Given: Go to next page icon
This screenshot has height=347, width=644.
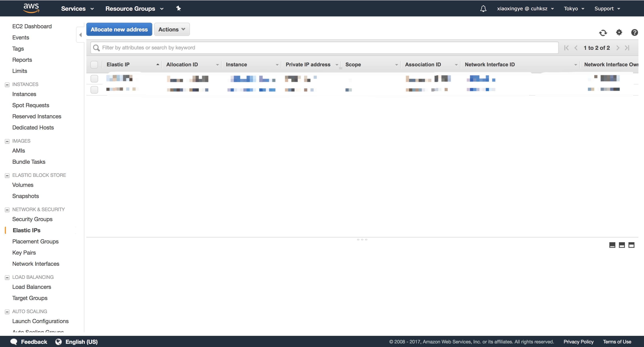Looking at the screenshot, I should [618, 48].
